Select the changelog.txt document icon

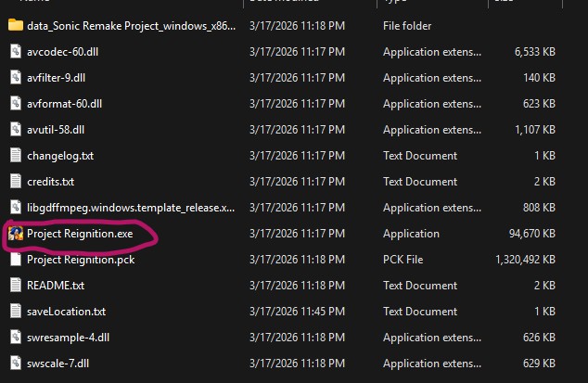click(x=15, y=156)
